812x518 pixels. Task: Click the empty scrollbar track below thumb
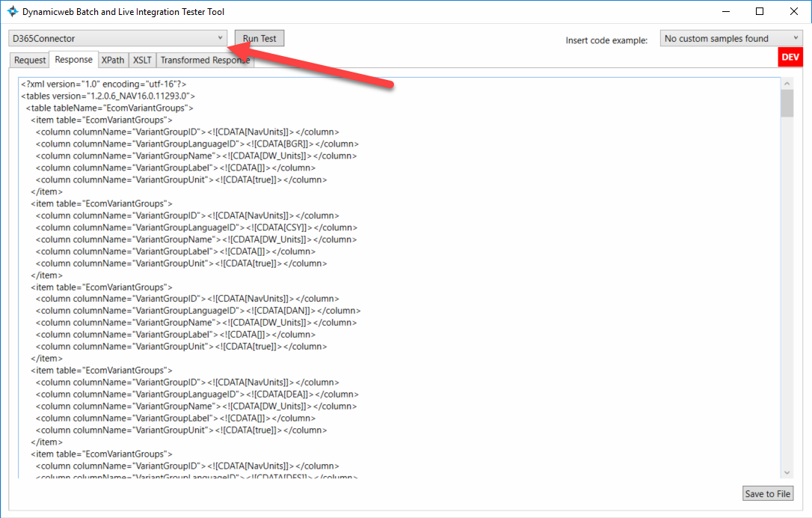[x=787, y=299]
